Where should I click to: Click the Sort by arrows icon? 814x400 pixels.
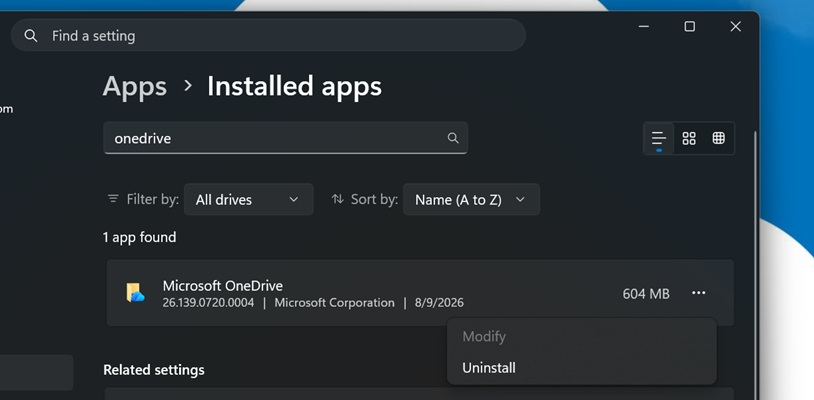pos(337,199)
